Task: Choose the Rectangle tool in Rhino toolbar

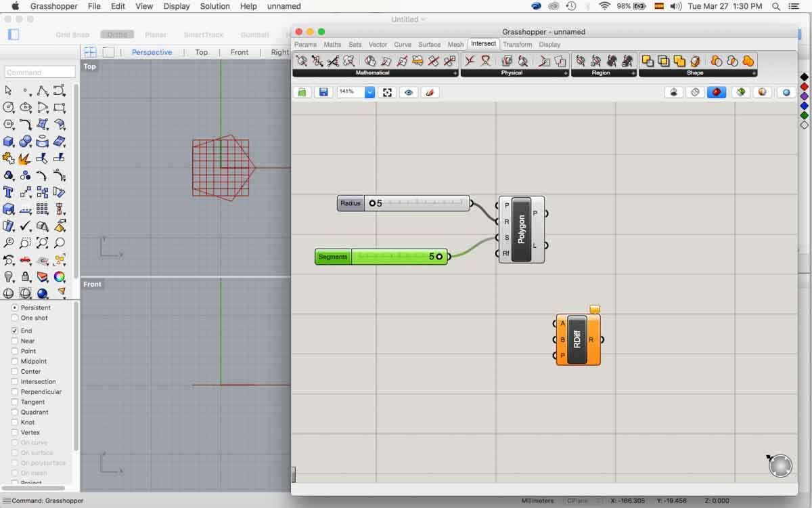Action: (60, 107)
